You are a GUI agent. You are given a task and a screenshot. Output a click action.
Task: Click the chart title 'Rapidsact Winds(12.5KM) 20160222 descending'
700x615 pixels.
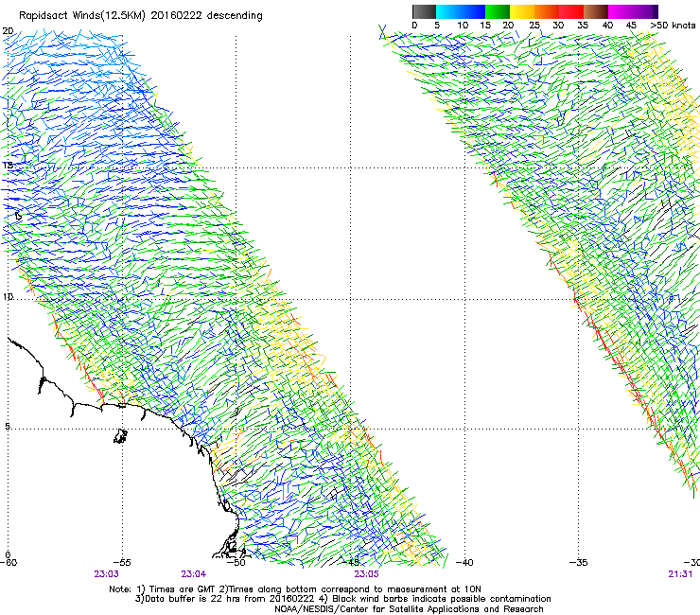click(141, 16)
